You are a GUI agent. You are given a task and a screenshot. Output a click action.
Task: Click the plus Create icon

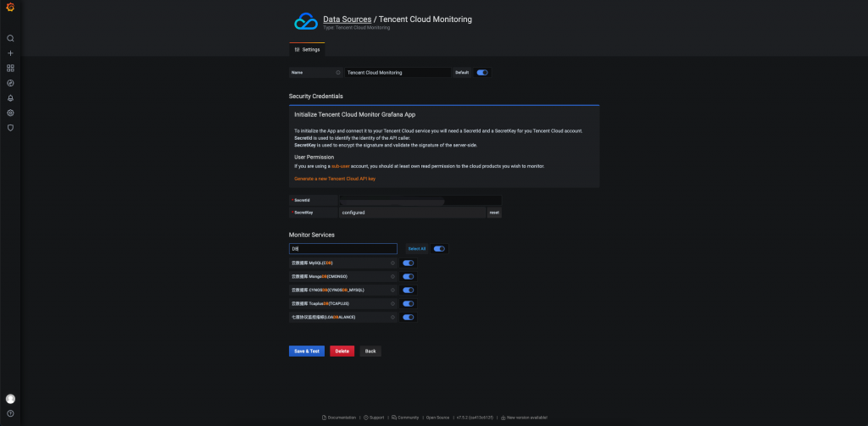(10, 53)
